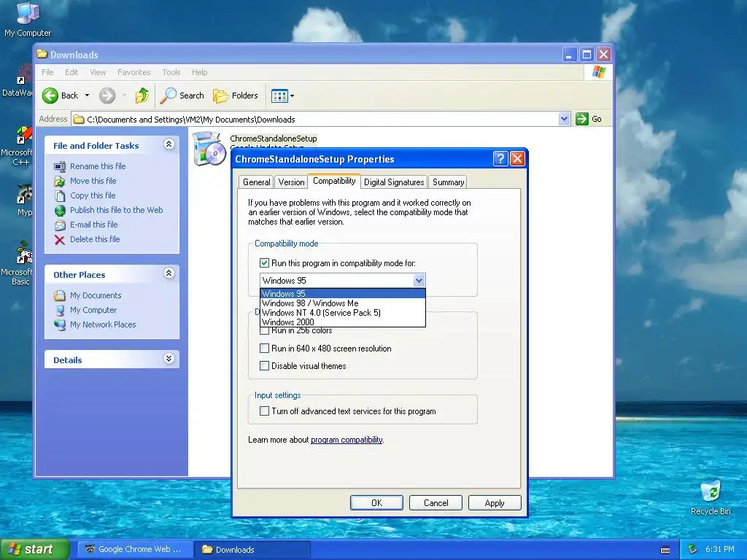Click the Move this file icon
Viewport: 747px width, 560px height.
[60, 182]
